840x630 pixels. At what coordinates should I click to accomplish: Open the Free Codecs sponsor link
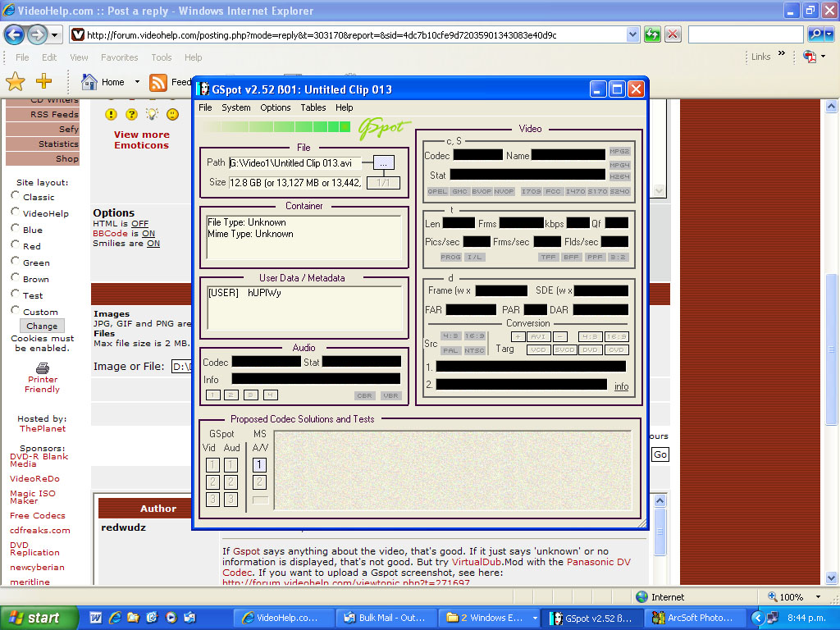tap(38, 515)
